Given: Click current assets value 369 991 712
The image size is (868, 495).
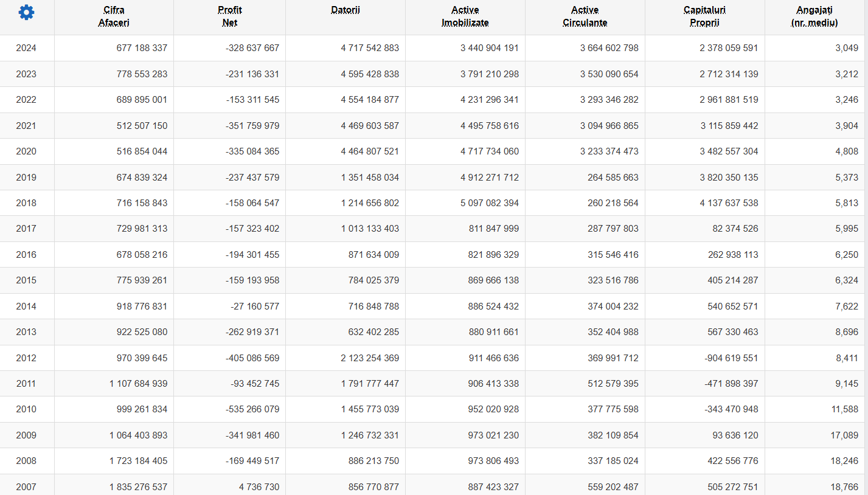Looking at the screenshot, I should (x=613, y=358).
